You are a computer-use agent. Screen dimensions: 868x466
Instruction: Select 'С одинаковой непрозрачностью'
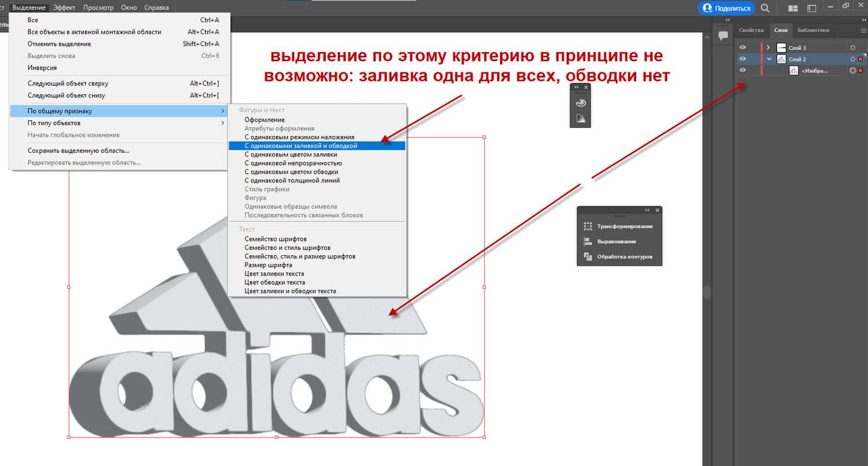click(x=317, y=163)
